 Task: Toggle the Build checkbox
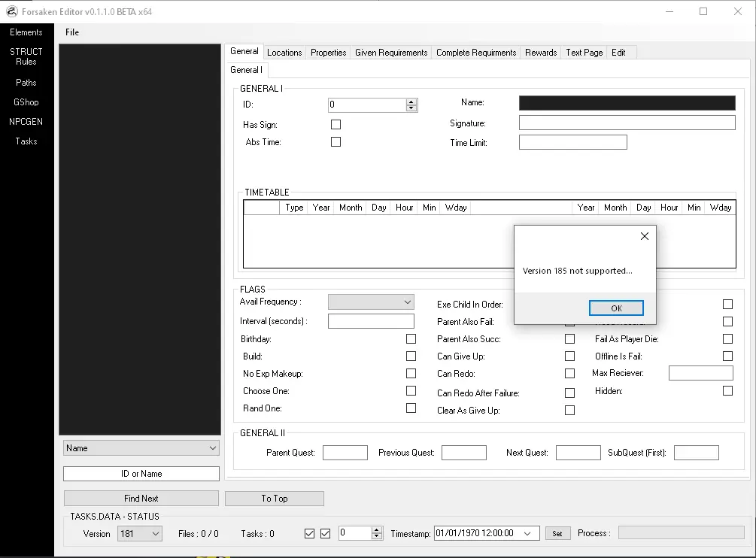click(x=411, y=356)
